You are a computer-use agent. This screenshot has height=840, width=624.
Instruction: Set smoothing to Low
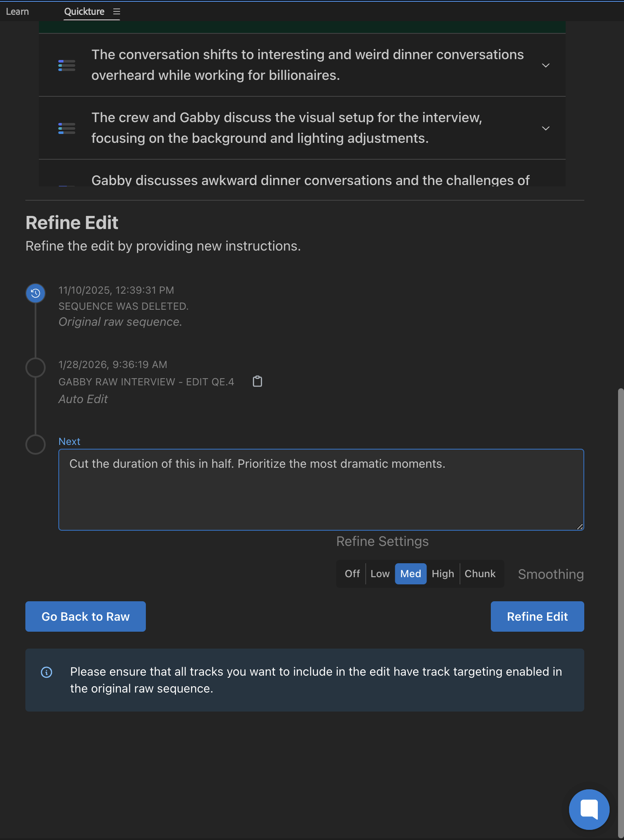pos(380,574)
